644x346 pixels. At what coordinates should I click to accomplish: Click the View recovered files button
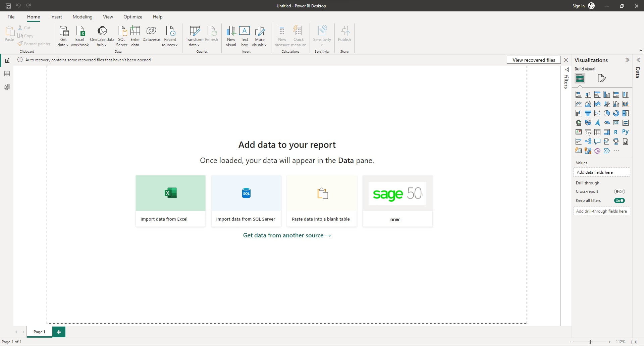(x=534, y=60)
